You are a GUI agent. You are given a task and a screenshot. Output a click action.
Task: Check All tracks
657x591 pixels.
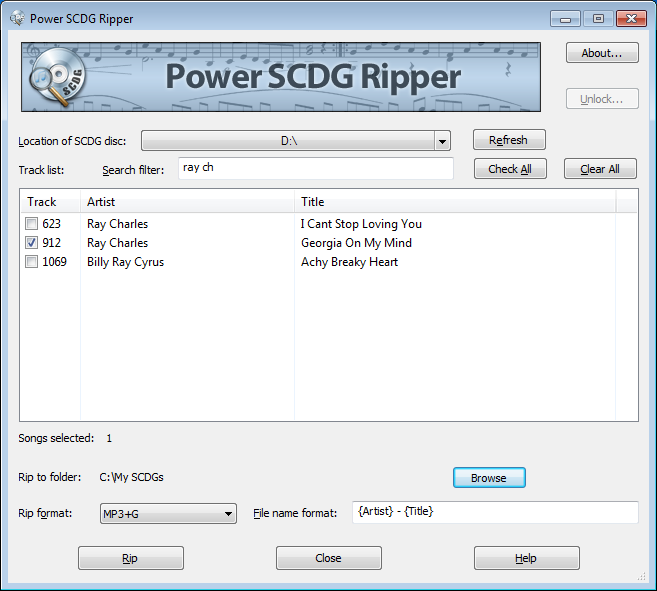pos(510,169)
